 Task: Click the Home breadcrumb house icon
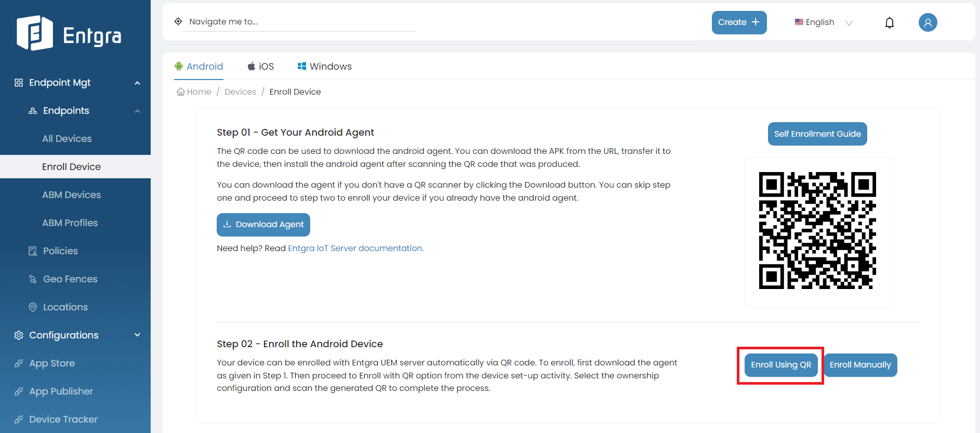(x=181, y=91)
